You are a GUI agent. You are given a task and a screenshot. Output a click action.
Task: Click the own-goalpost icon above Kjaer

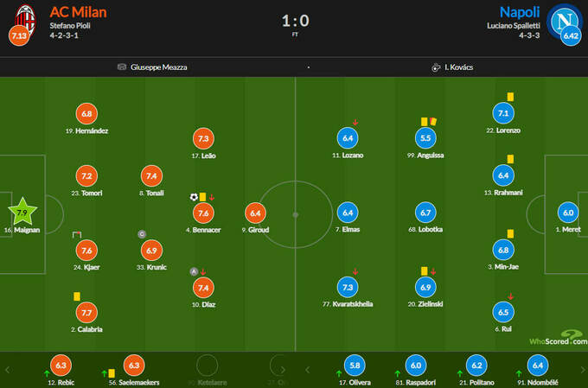coord(77,234)
